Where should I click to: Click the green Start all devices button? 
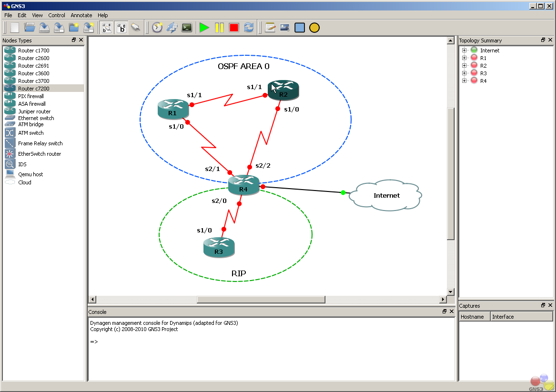coord(204,28)
